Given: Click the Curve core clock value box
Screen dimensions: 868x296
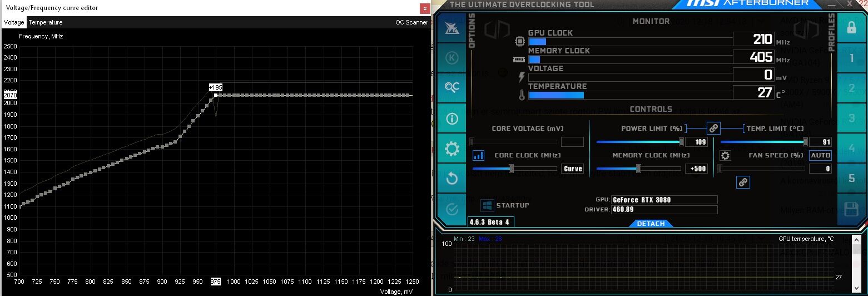Looking at the screenshot, I should click(572, 169).
